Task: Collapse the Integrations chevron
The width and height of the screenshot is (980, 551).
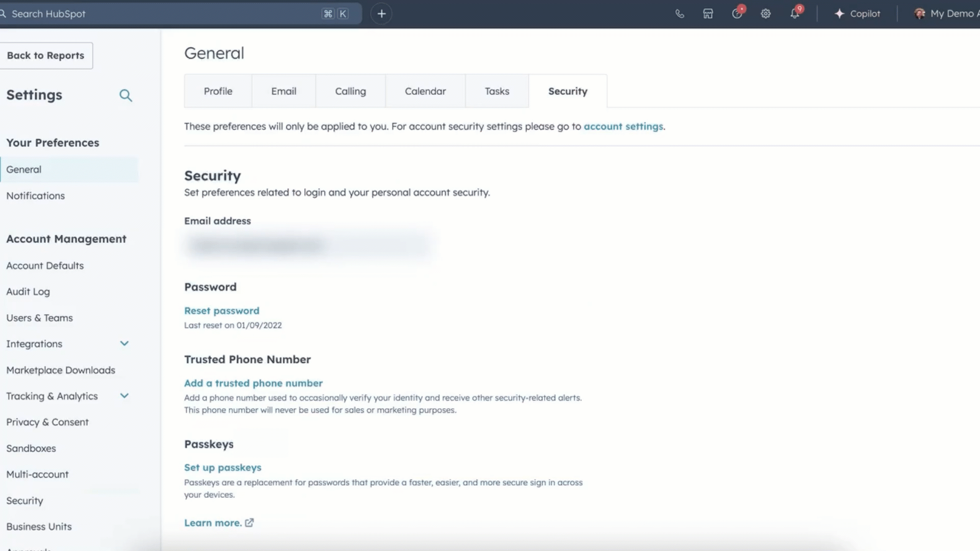Action: pos(124,343)
